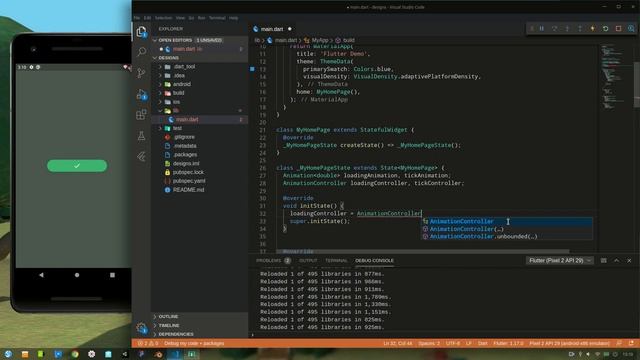Click the Step Into debug button
The width and height of the screenshot is (640, 360).
click(x=567, y=29)
